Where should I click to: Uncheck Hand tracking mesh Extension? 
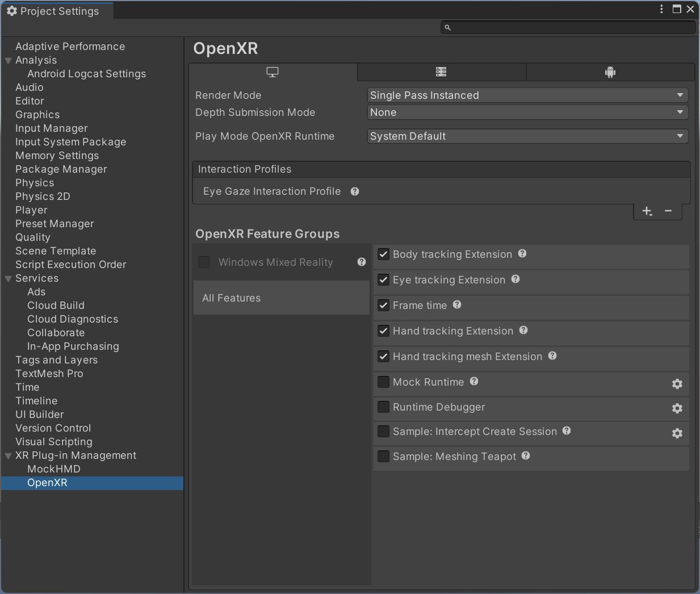(384, 357)
